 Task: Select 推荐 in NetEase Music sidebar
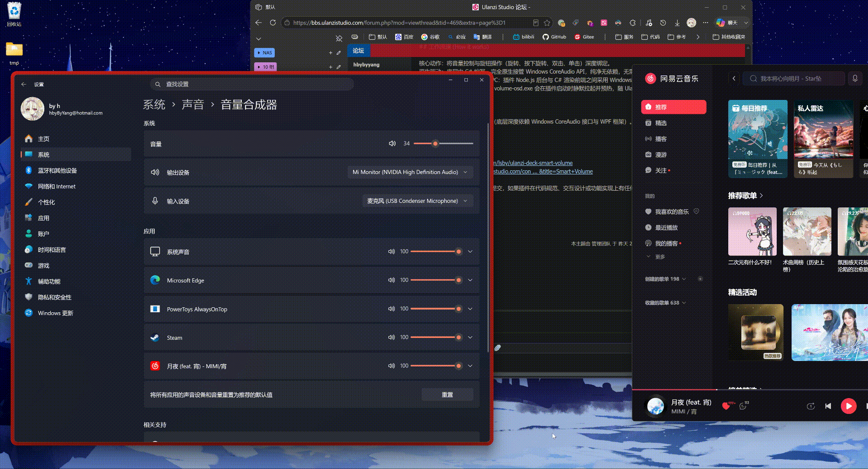click(x=674, y=107)
